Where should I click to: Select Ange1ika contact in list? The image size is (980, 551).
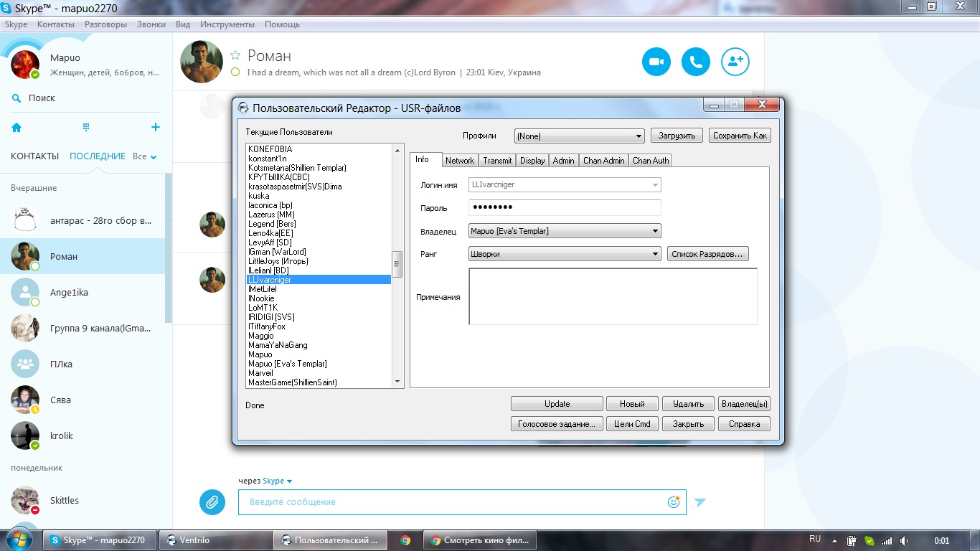tap(83, 292)
